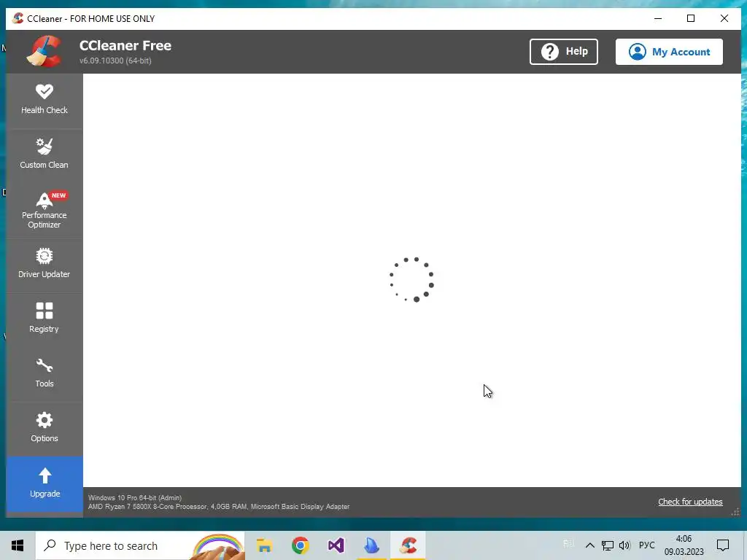The width and height of the screenshot is (747, 560).
Task: Open the Options section
Action: (44, 429)
